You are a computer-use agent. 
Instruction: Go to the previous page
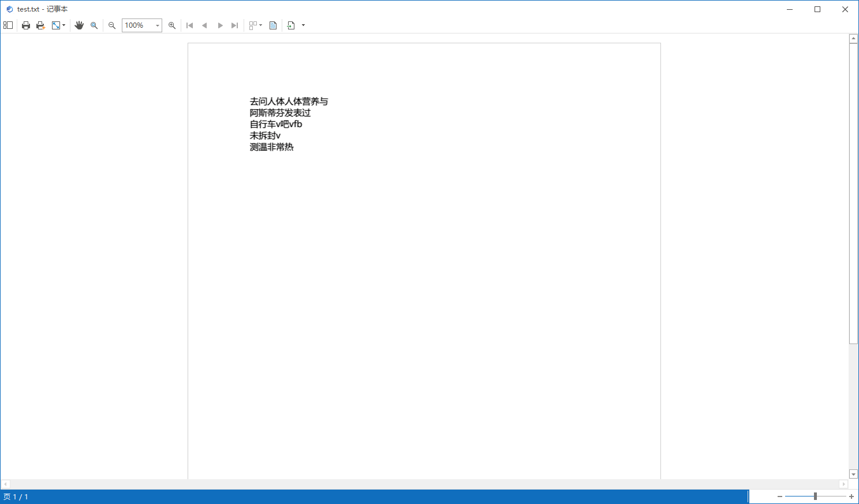tap(204, 25)
